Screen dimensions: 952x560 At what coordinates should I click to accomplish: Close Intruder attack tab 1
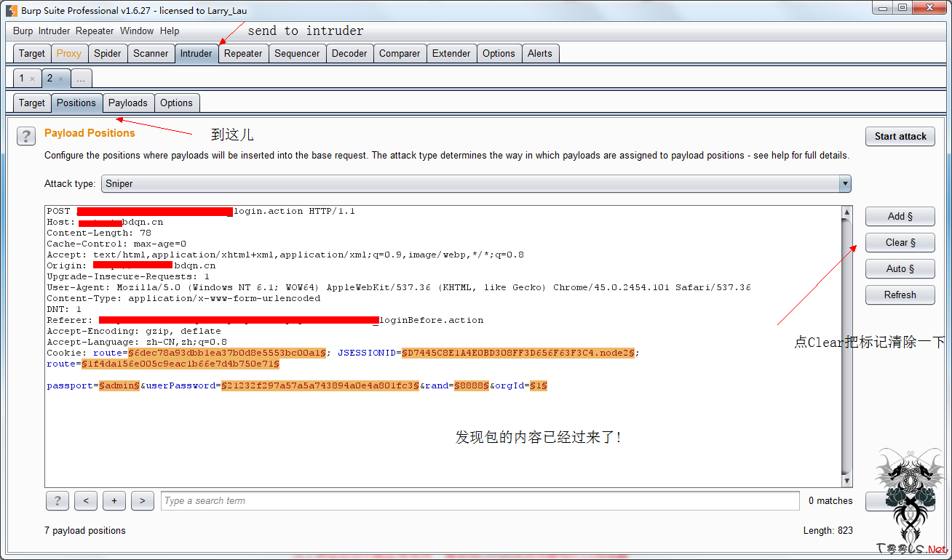point(32,79)
